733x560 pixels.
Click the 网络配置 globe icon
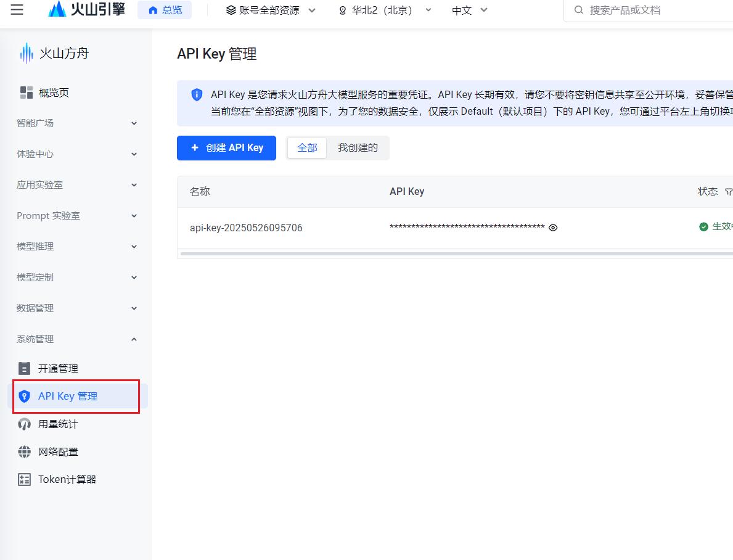coord(23,451)
